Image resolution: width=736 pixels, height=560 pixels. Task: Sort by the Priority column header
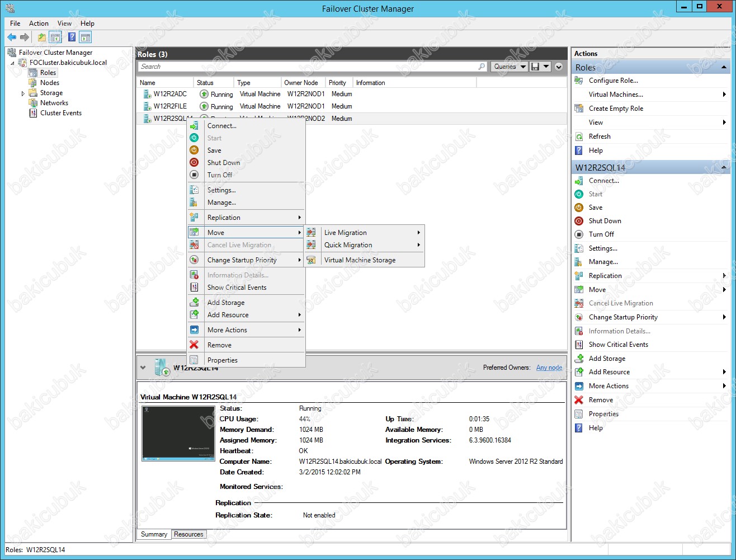pyautogui.click(x=339, y=83)
